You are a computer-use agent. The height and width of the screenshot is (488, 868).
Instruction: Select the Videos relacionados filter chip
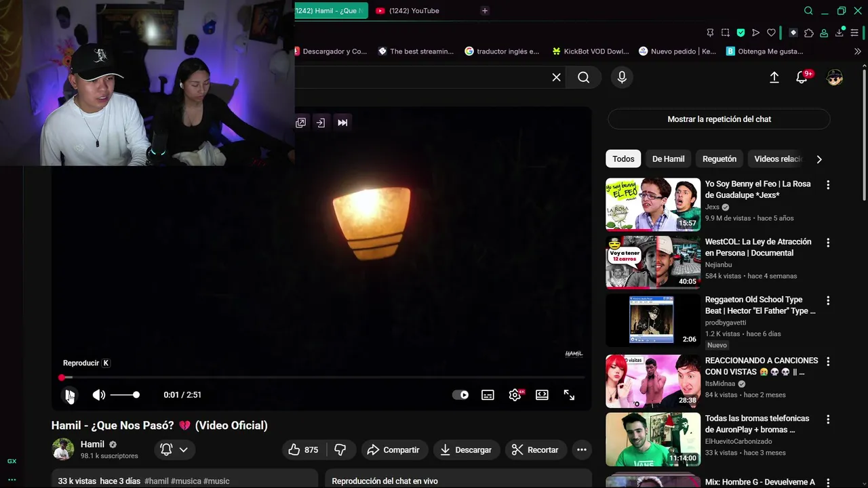tap(778, 159)
